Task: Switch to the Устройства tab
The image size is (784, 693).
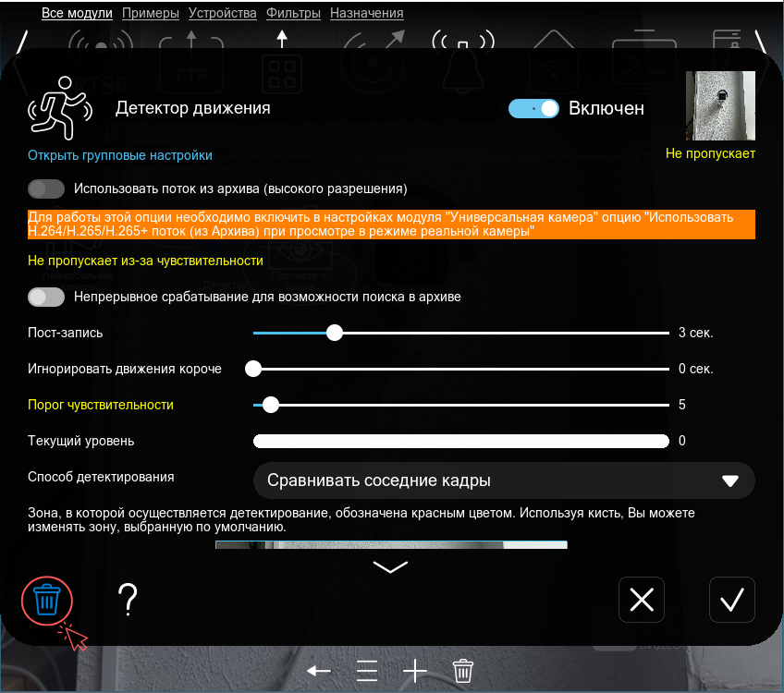Action: point(222,13)
